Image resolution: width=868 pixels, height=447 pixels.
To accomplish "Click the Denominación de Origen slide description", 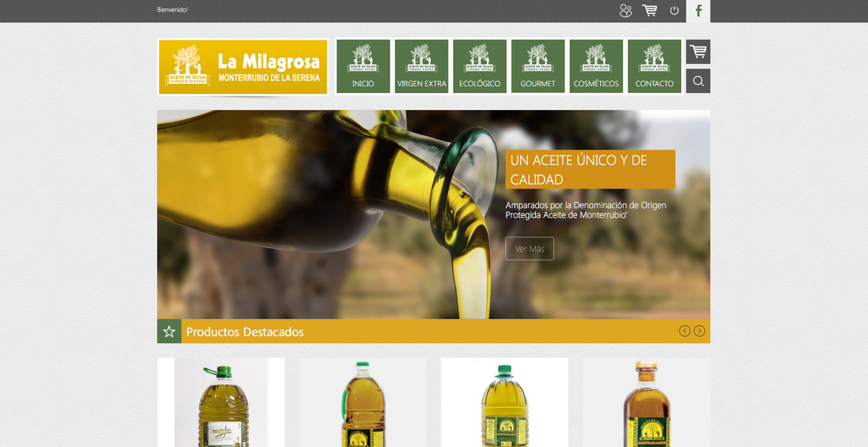I will click(586, 210).
